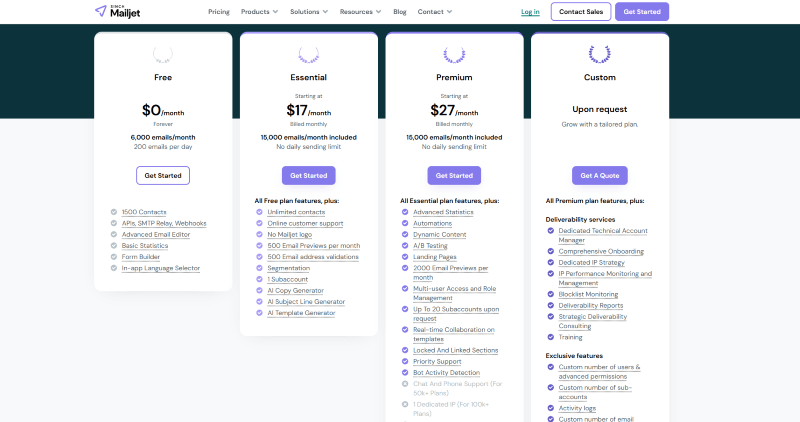800x422 pixels.
Task: Open Real-time Collaboration on templates link
Action: [454, 334]
